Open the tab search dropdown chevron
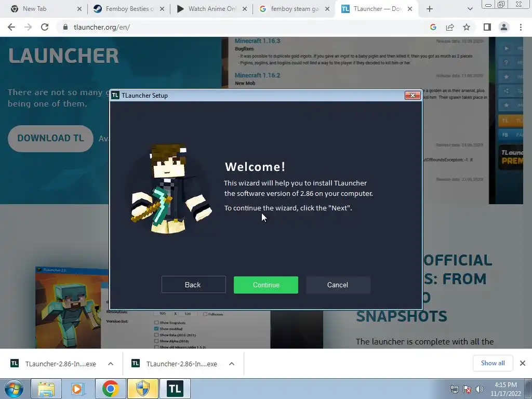 pos(470,9)
